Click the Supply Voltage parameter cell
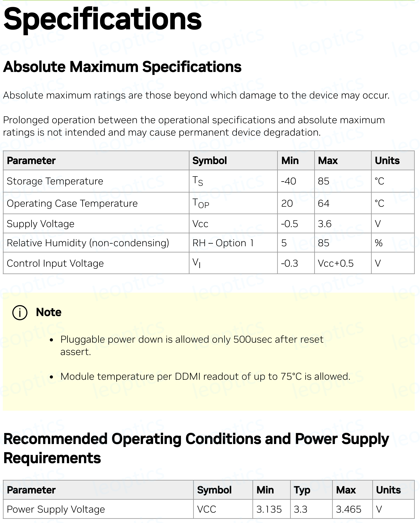Viewport: 420px width, 523px height. coord(40,224)
